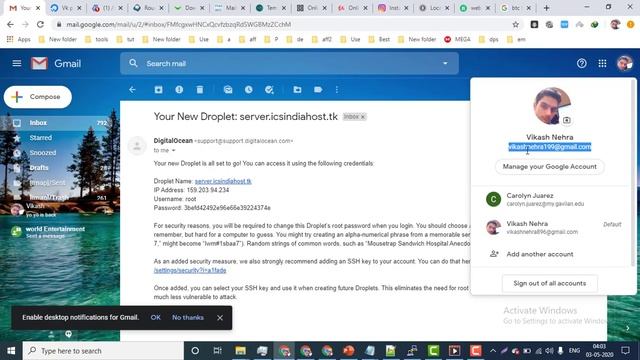This screenshot has width=640, height=360.
Task: Open the server.icsindiahost.tk droplet link
Action: [x=223, y=181]
